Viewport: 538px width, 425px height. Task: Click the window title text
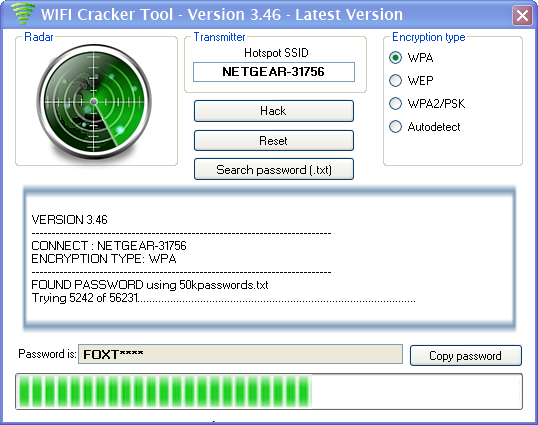[222, 15]
